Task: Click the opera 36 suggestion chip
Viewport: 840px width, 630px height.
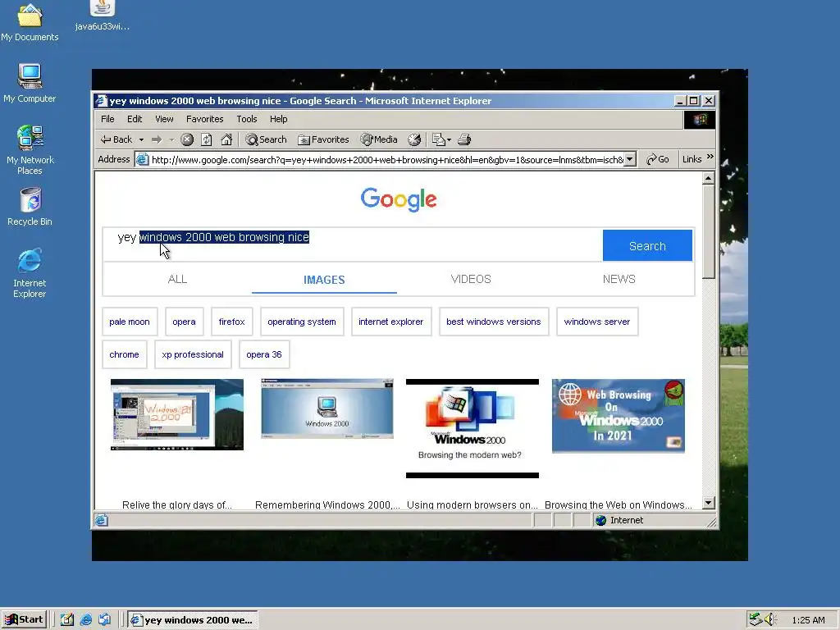Action: pyautogui.click(x=264, y=354)
